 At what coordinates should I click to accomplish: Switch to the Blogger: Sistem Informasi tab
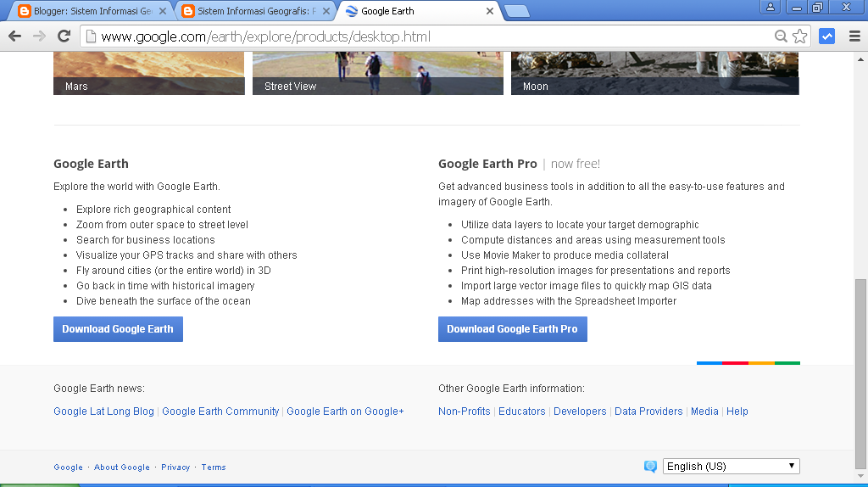(89, 11)
